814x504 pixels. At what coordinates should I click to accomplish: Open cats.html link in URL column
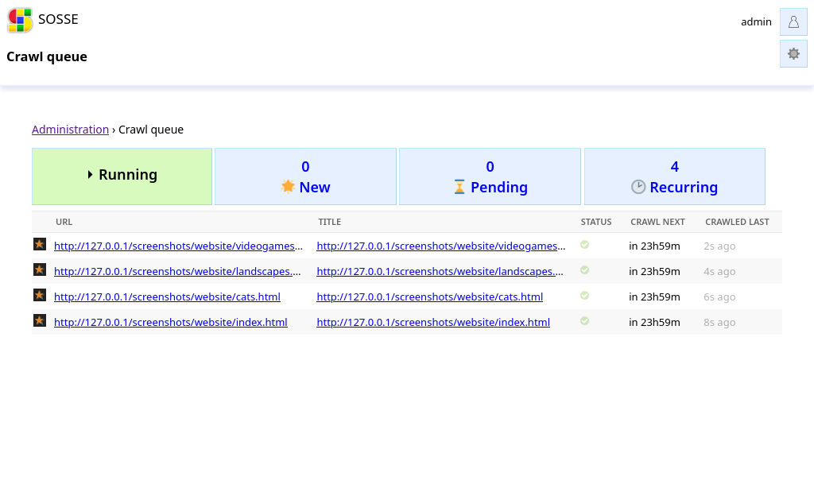click(x=167, y=297)
